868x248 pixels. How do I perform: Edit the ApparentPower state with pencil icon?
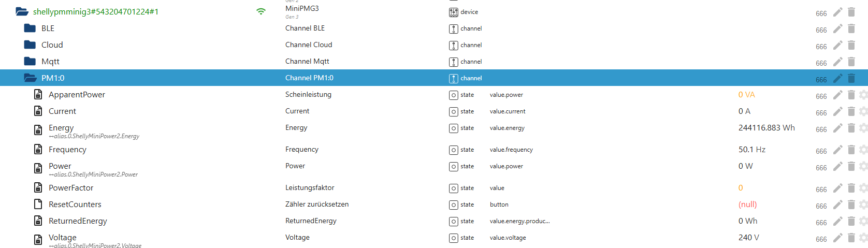pos(837,95)
